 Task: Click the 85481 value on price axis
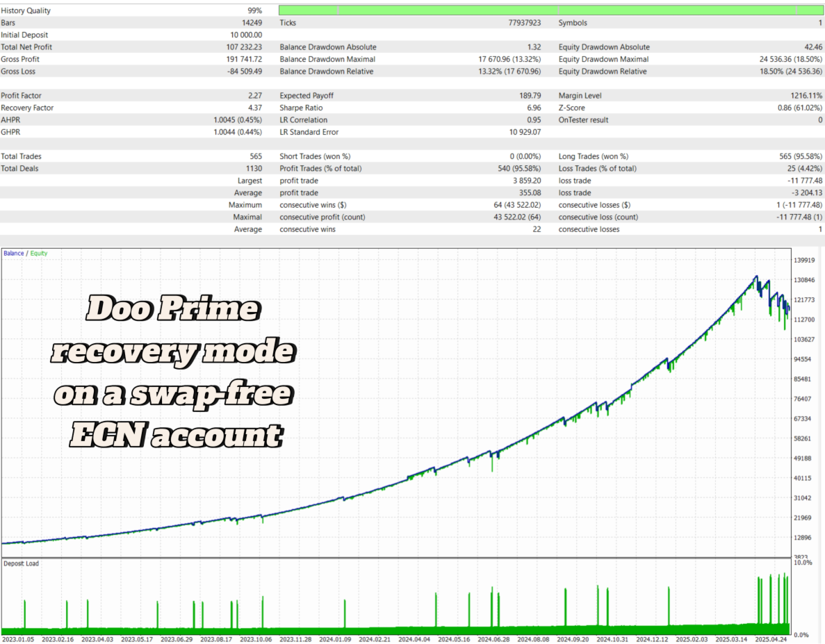(802, 379)
